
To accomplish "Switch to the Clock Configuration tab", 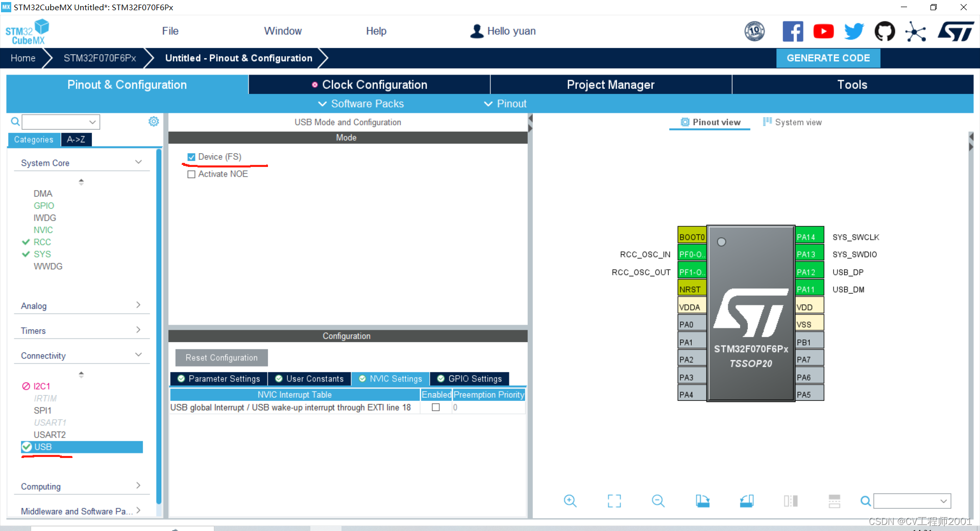I will (x=370, y=85).
